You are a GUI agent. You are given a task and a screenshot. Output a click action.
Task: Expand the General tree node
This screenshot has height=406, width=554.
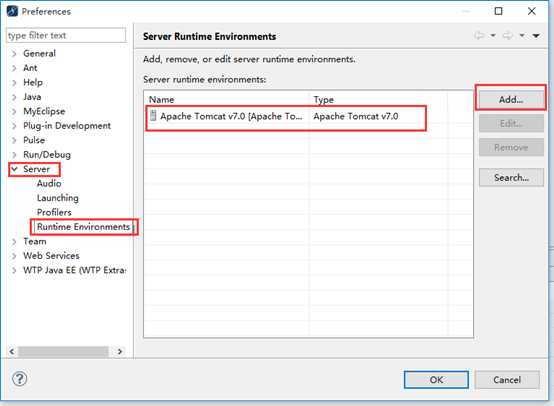(x=14, y=54)
